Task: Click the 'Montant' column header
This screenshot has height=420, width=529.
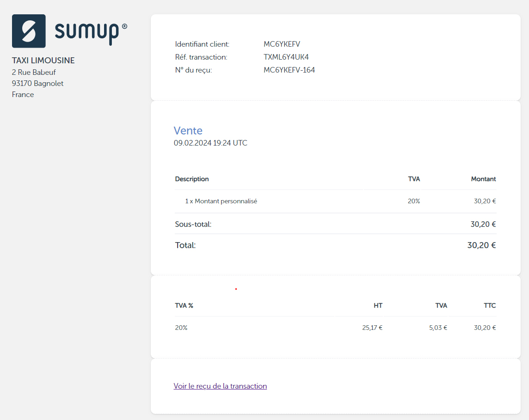Action: (x=483, y=179)
